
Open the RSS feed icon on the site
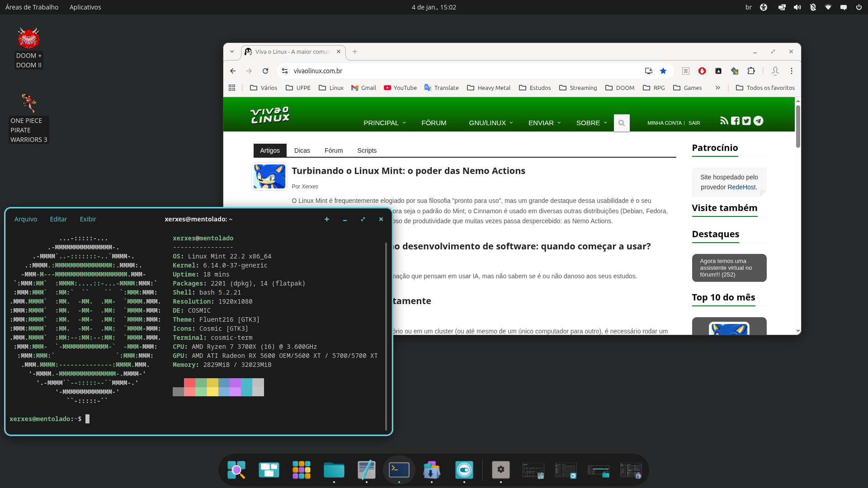coord(724,121)
